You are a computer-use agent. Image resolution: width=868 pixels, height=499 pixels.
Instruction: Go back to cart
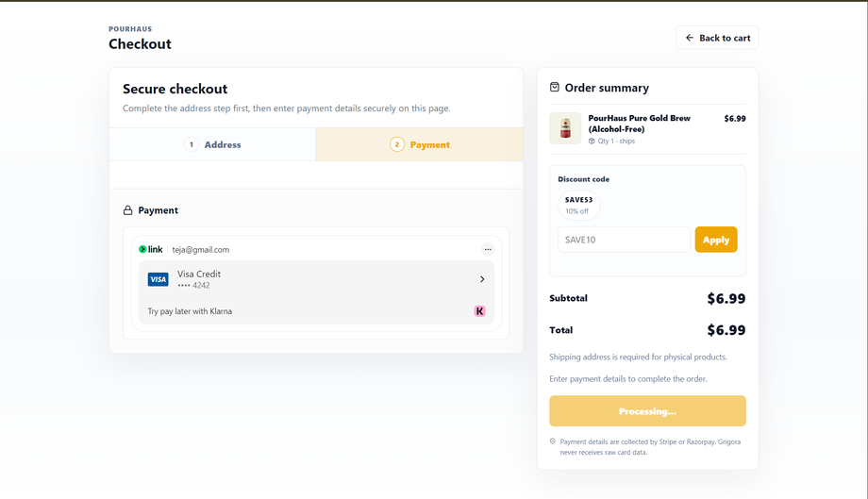(x=717, y=38)
